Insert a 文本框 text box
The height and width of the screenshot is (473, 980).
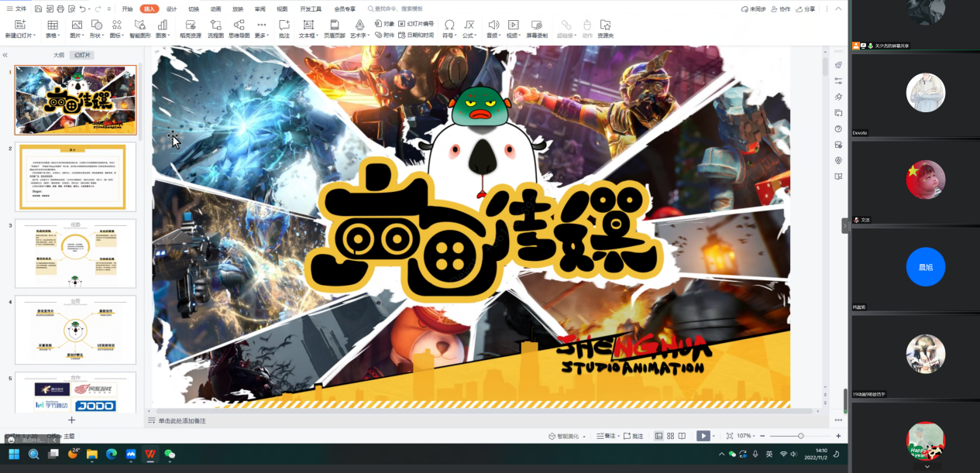pos(308,29)
